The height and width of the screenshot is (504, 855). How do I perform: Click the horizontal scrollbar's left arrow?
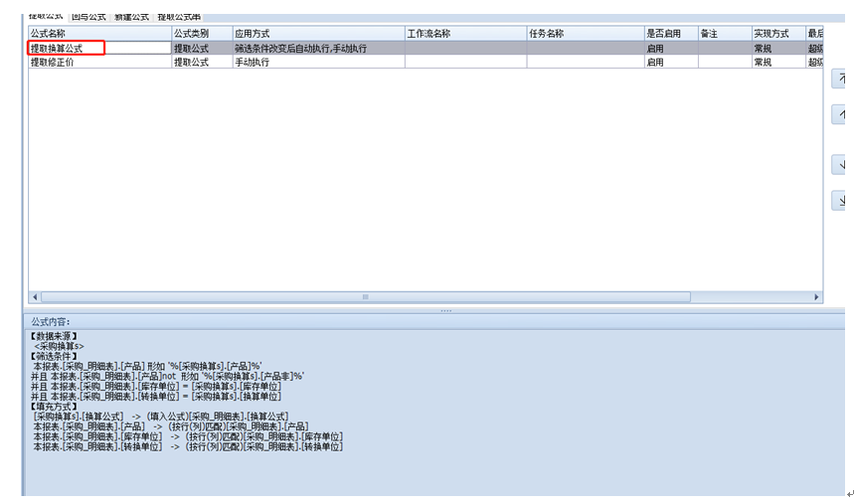[36, 297]
